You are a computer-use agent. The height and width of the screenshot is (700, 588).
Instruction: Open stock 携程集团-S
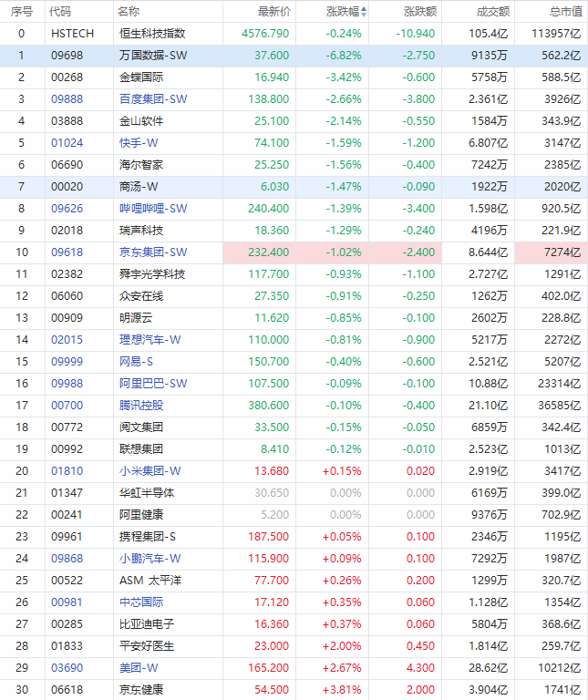tap(148, 537)
